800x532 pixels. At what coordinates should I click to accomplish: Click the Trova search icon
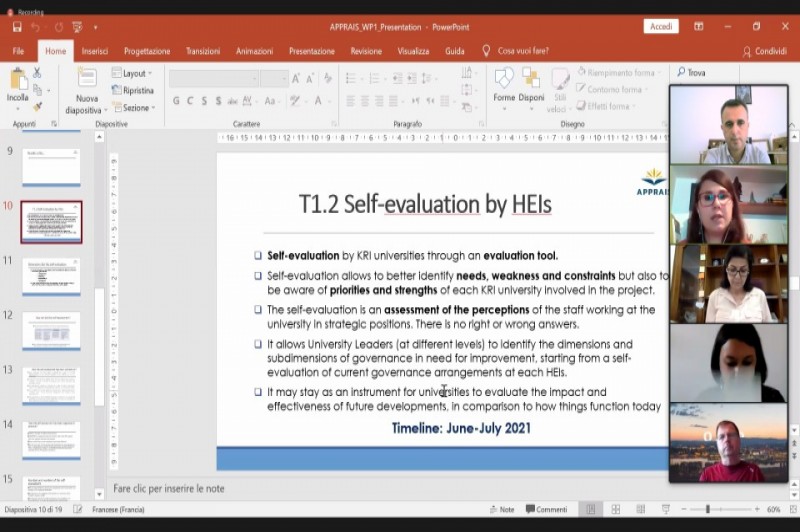click(x=691, y=73)
